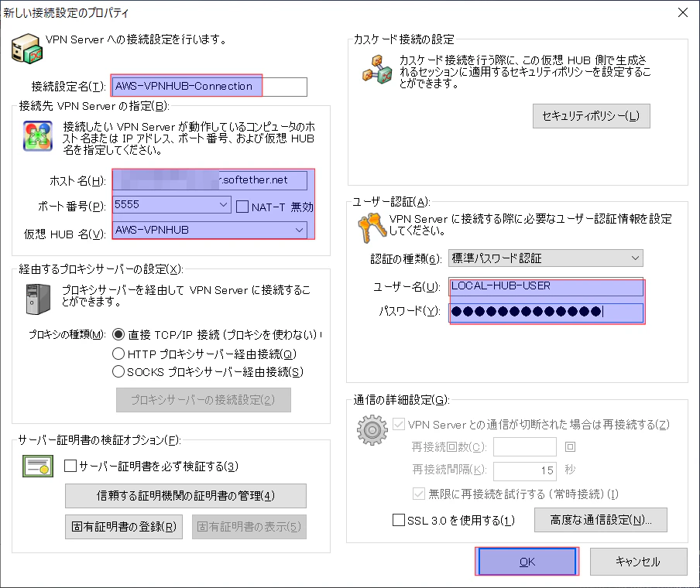Click the ユーザー認証(A) group title

391,202
